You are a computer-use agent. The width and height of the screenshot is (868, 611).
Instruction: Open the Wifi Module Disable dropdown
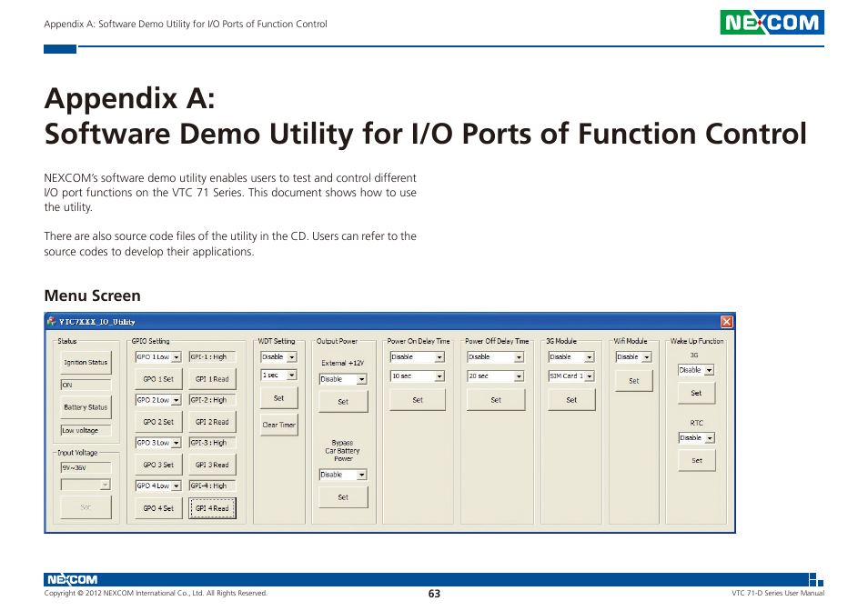click(x=634, y=357)
